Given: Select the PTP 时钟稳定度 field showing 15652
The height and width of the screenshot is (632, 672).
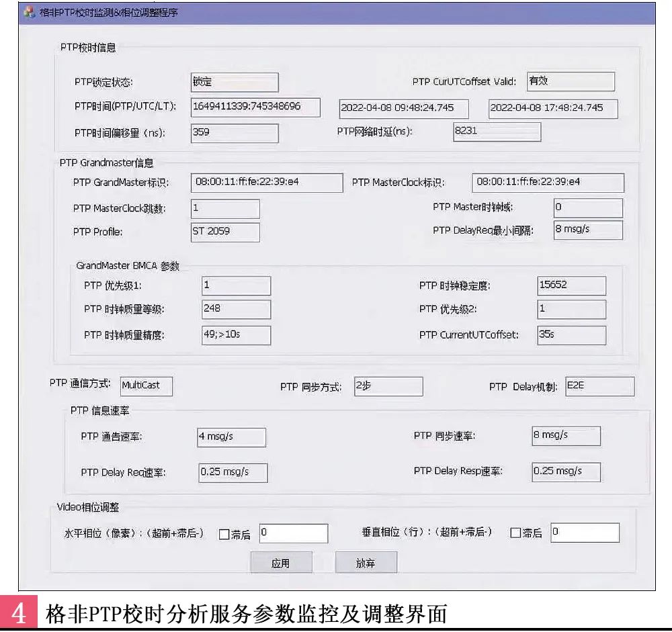Looking at the screenshot, I should coord(571,285).
